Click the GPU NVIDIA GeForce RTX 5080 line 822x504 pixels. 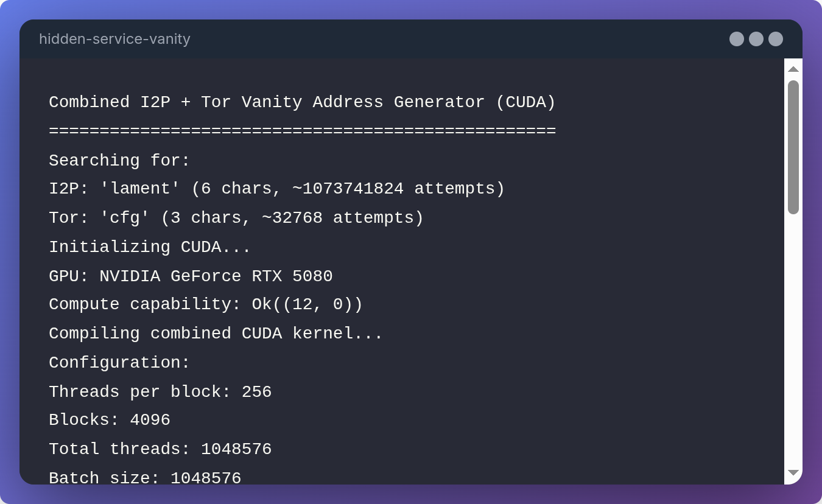click(x=191, y=276)
